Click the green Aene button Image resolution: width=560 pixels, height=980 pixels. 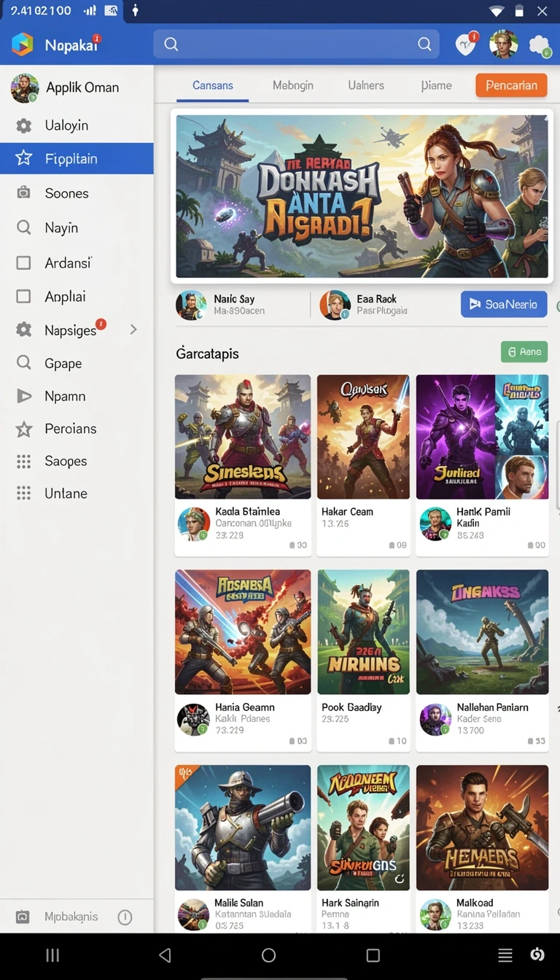[x=524, y=352]
